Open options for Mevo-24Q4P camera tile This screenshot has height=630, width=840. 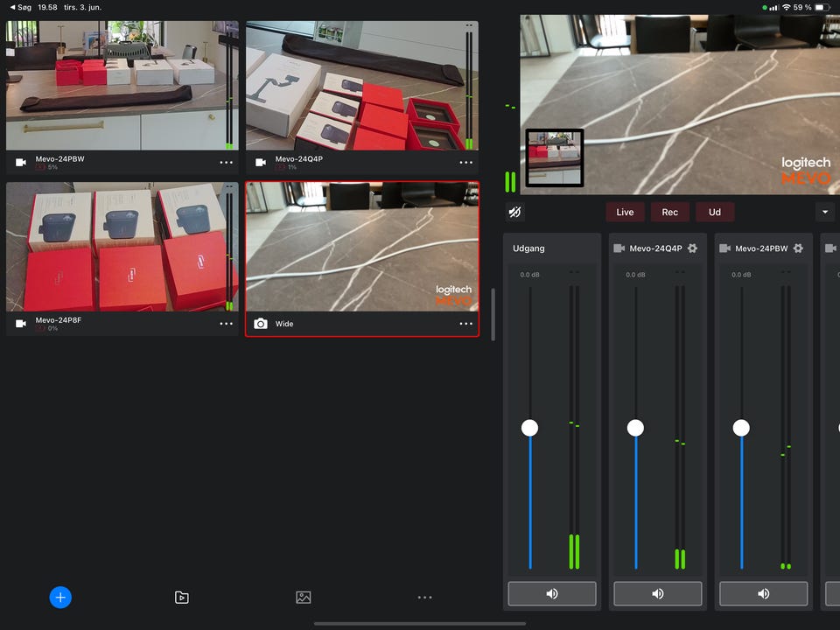pos(466,163)
